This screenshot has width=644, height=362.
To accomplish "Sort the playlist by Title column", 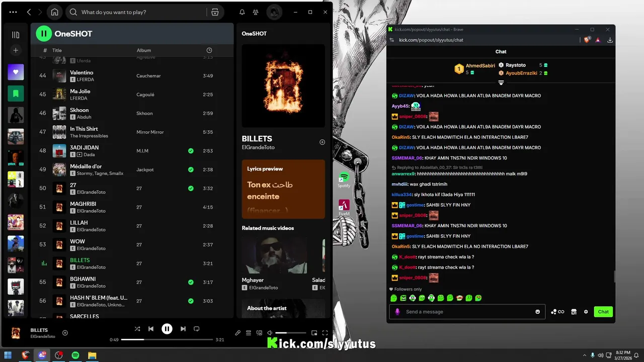I will [x=57, y=50].
